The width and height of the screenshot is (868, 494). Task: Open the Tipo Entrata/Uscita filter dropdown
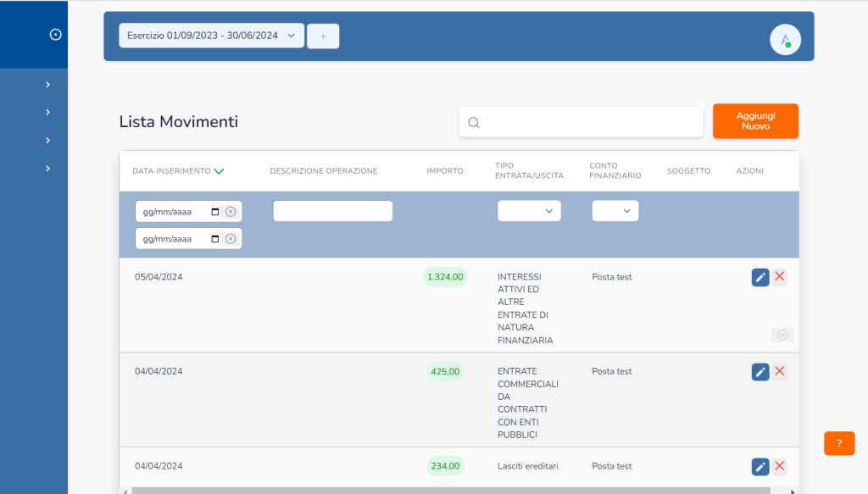(x=529, y=211)
